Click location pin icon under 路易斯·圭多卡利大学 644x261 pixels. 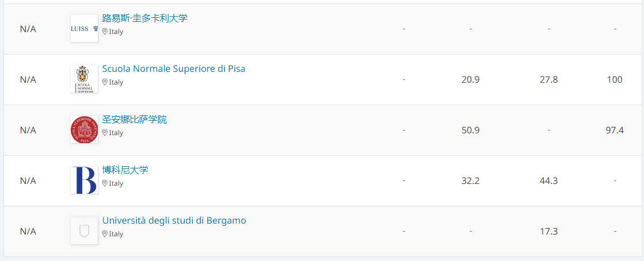pos(105,31)
